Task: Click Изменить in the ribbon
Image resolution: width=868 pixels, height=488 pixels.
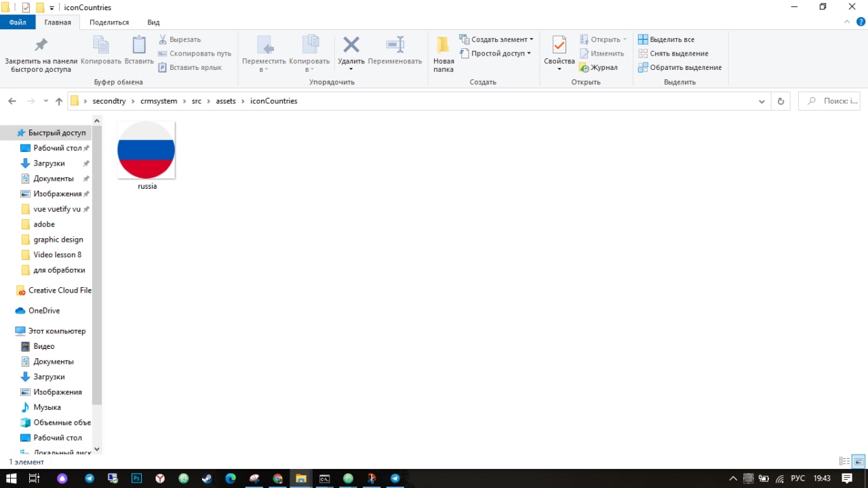Action: 601,54
